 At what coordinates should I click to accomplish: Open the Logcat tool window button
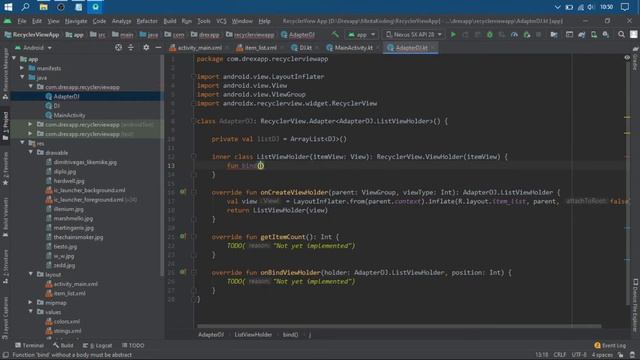pyautogui.click(x=97, y=345)
